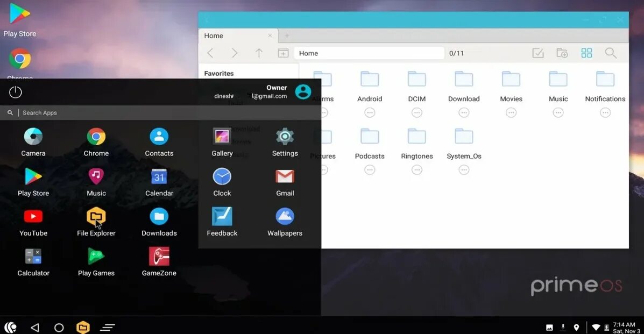Open the Movies folder
Image resolution: width=644 pixels, height=334 pixels.
(511, 86)
